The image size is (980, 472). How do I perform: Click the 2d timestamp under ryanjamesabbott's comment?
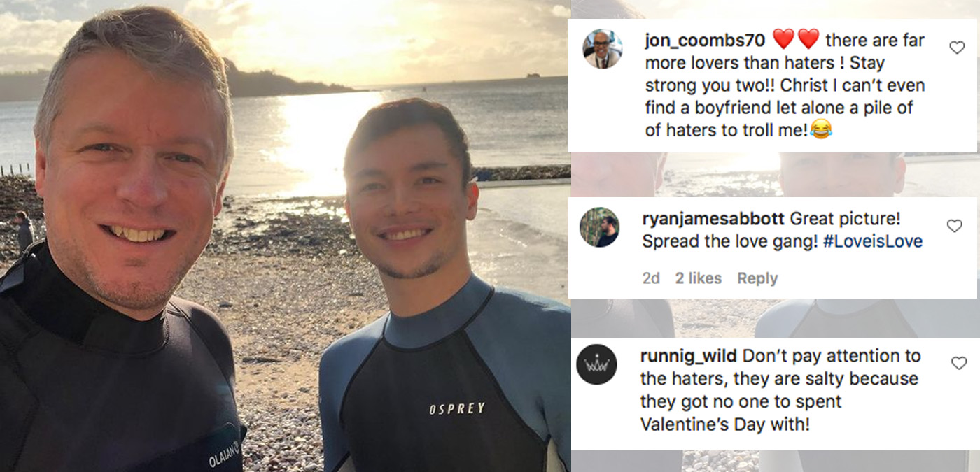tap(651, 278)
